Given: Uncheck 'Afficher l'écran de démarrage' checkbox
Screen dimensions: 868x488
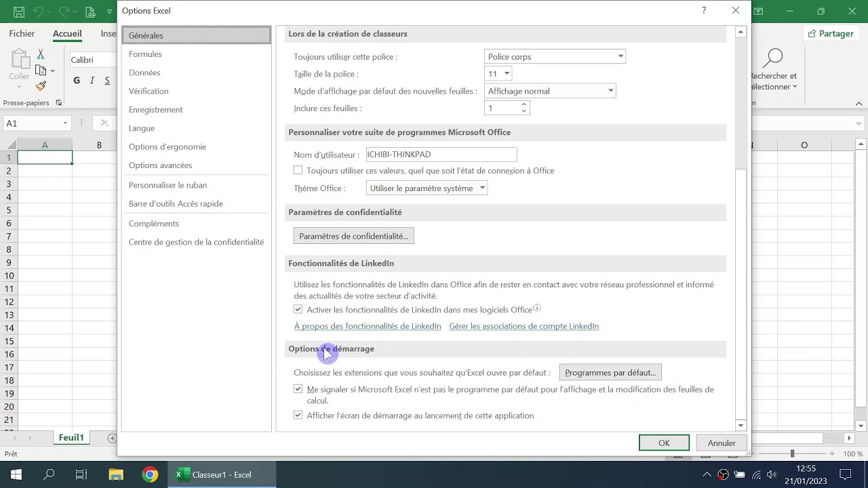Looking at the screenshot, I should coord(298,415).
